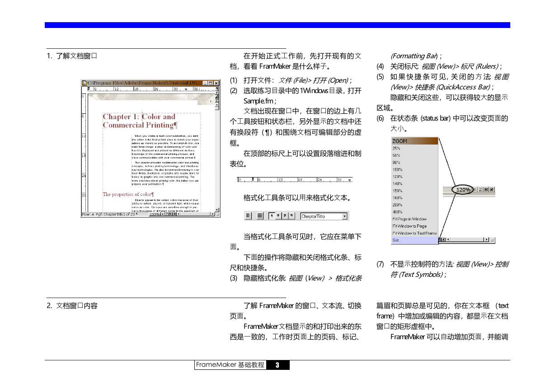Choose 160% from the ZOOM menu
Screen dimensions: 555x392
(x=397, y=198)
